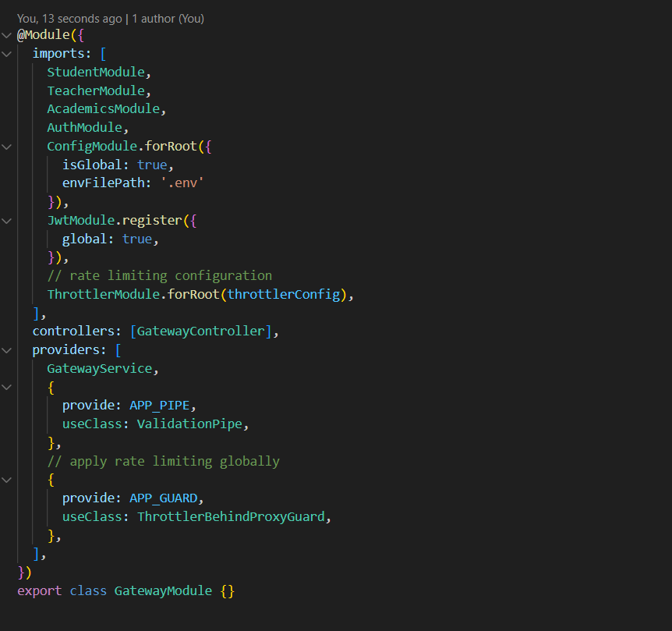
Task: Click on APP_PIPE token
Action: click(160, 406)
